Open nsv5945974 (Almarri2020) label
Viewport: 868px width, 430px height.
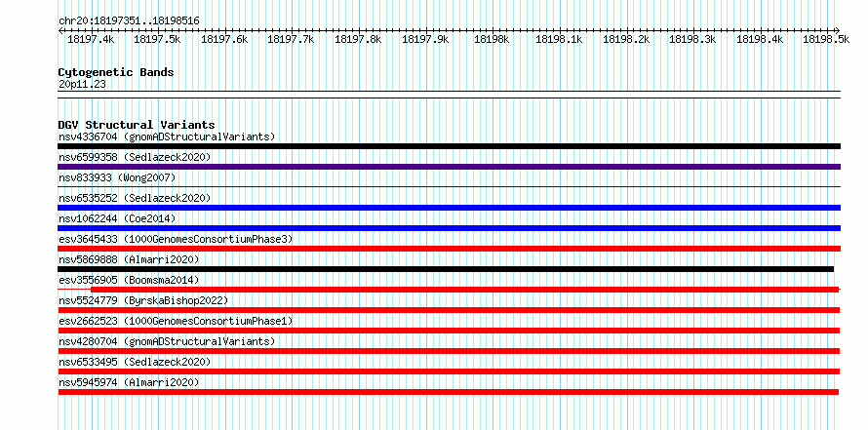pos(129,382)
